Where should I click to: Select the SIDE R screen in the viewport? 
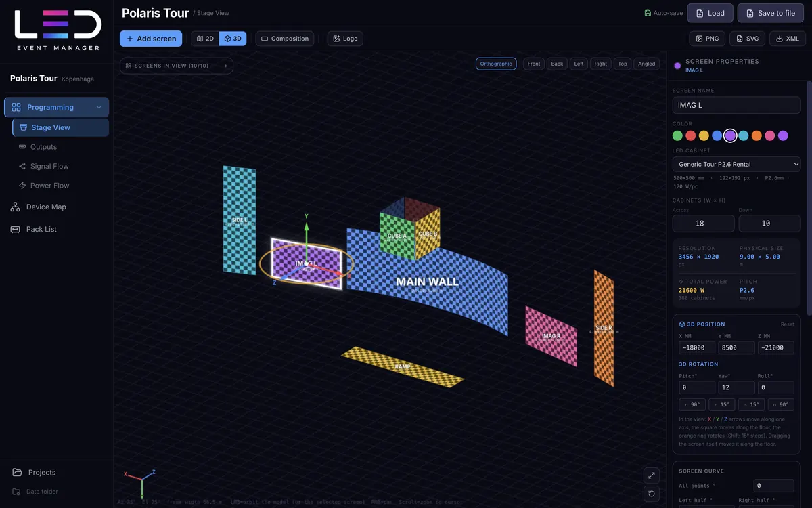point(604,328)
